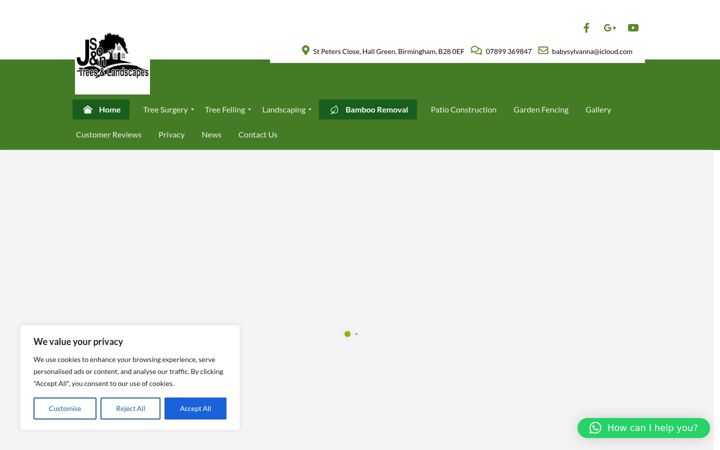This screenshot has height=450, width=720.
Task: Click the house icon in Home menu
Action: click(x=88, y=110)
